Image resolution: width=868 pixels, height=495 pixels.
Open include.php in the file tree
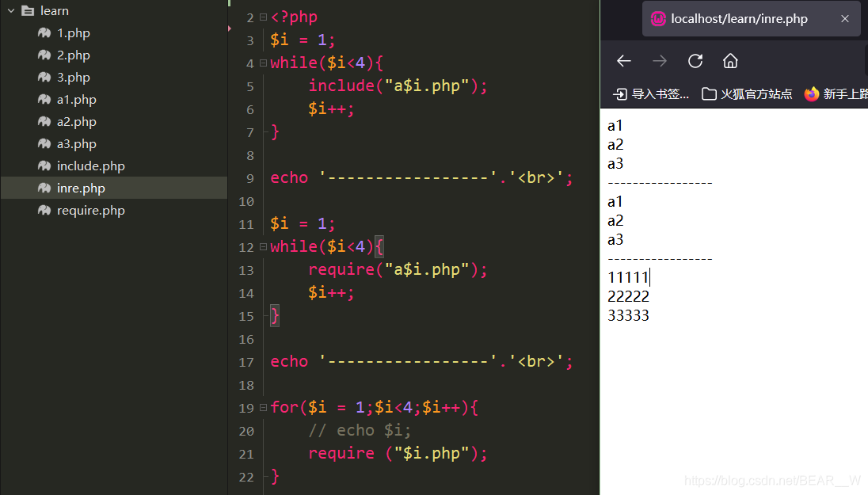[x=91, y=166]
